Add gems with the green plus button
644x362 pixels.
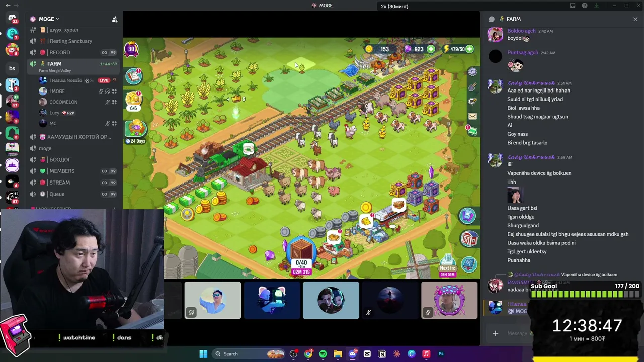(431, 49)
